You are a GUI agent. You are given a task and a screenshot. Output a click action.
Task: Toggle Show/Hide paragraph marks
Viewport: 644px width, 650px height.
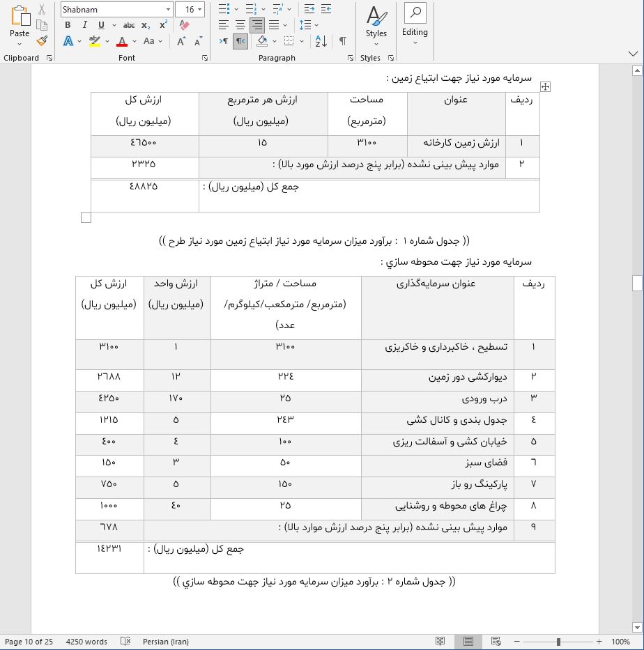pyautogui.click(x=342, y=41)
